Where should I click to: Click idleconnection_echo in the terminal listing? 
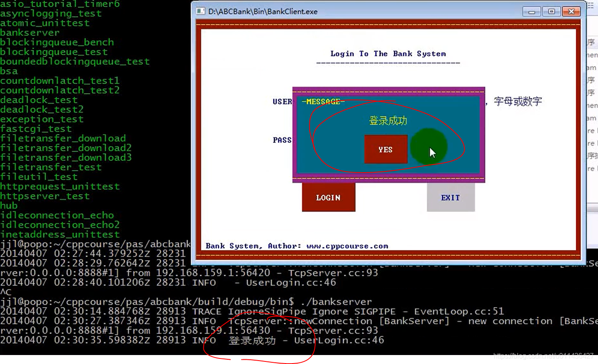[57, 215]
